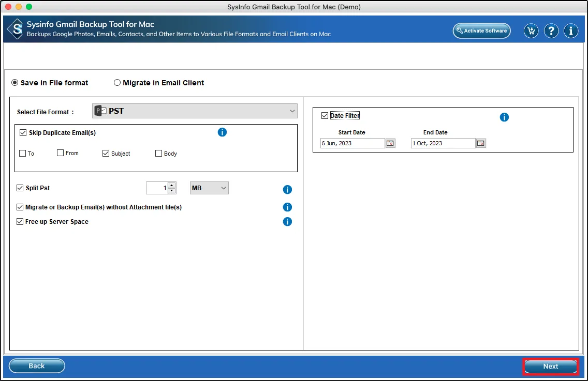Open the Start Date calendar picker
The height and width of the screenshot is (381, 588).
point(390,143)
